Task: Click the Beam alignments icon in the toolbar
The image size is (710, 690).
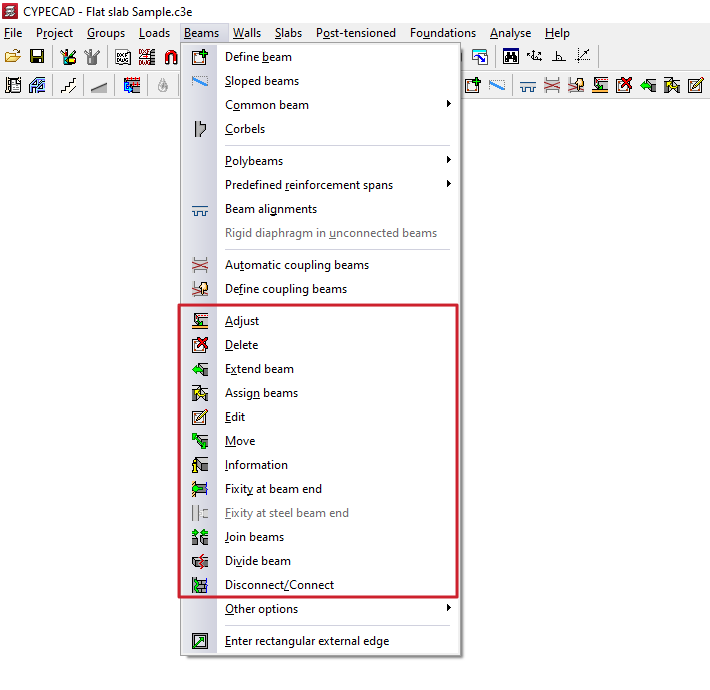Action: point(528,86)
